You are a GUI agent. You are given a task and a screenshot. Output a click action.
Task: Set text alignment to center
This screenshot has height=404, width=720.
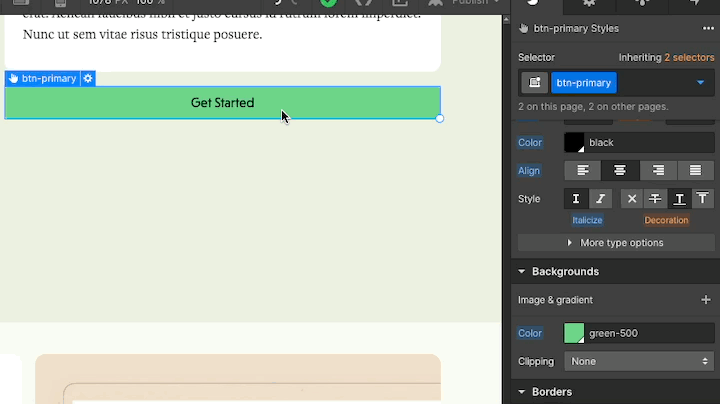click(620, 171)
